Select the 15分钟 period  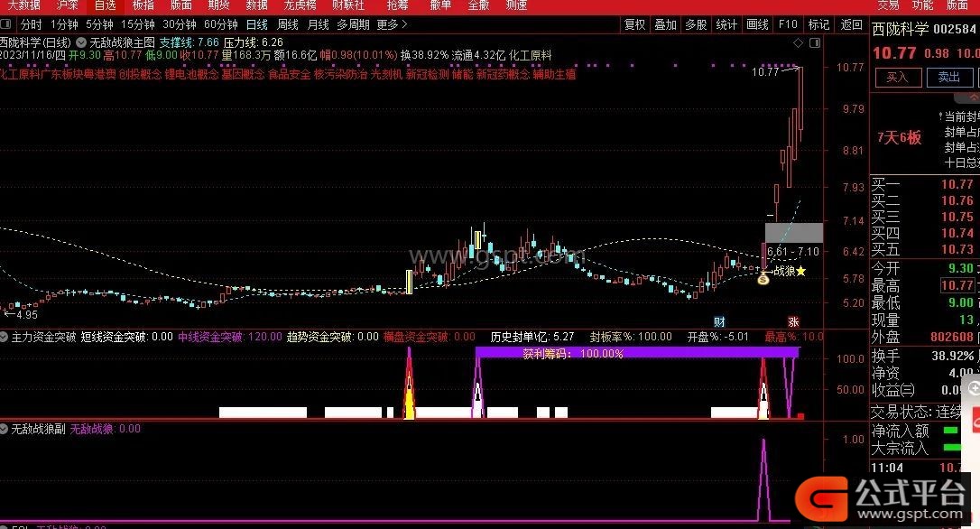(x=137, y=24)
